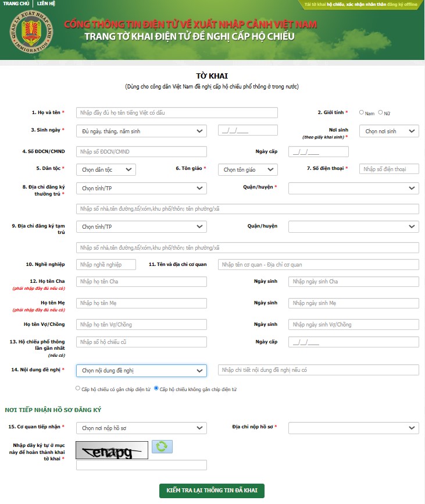Open the Chọn nơi sinh dropdown
The height and width of the screenshot is (504, 425).
click(389, 131)
